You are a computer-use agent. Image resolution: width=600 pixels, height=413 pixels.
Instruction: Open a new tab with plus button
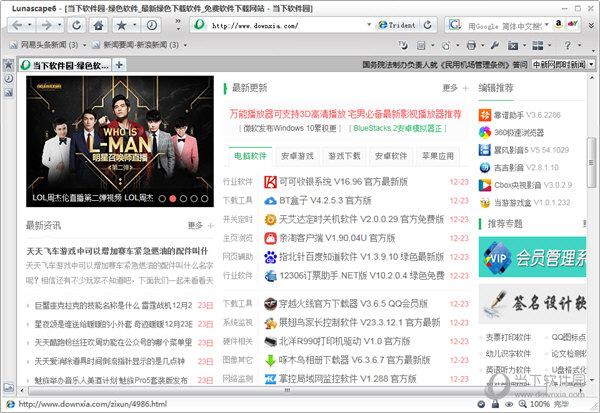tap(119, 65)
